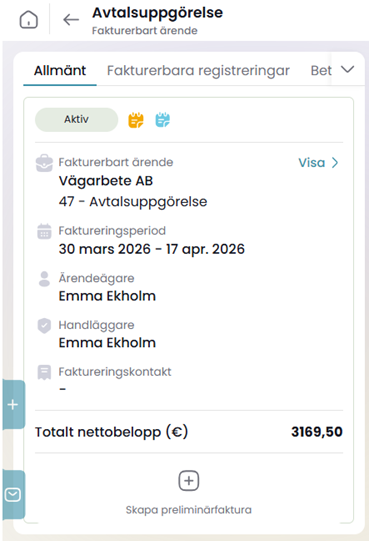The width and height of the screenshot is (369, 541).
Task: Click the calendar icon beside Faktureringsperiod
Action: 44,232
